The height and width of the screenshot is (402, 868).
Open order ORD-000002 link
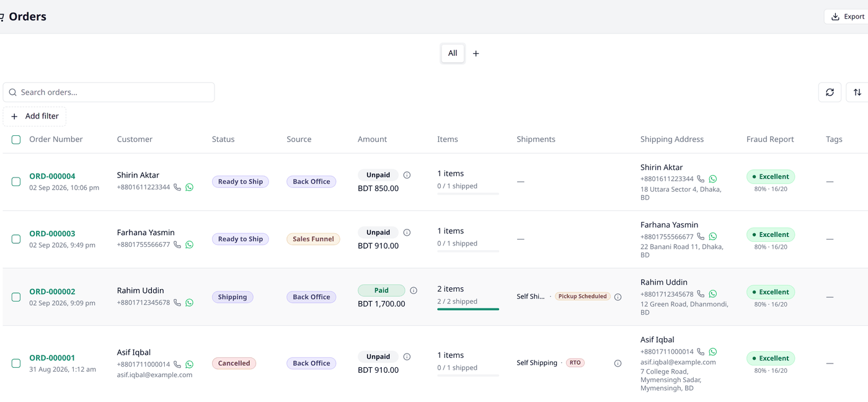52,292
